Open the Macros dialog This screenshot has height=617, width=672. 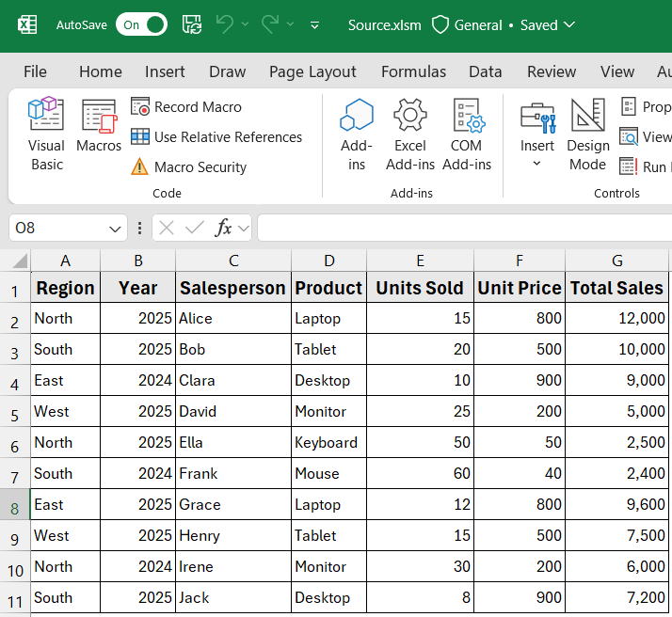(99, 126)
